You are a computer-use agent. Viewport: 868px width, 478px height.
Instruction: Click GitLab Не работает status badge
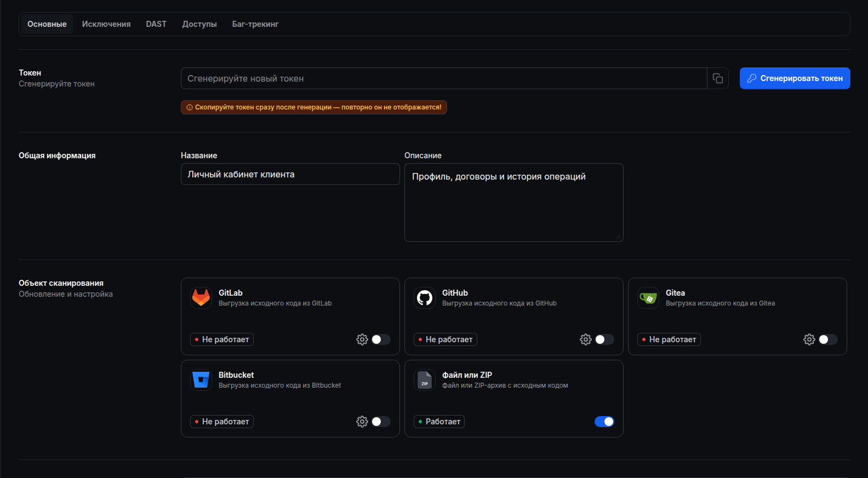pos(222,339)
